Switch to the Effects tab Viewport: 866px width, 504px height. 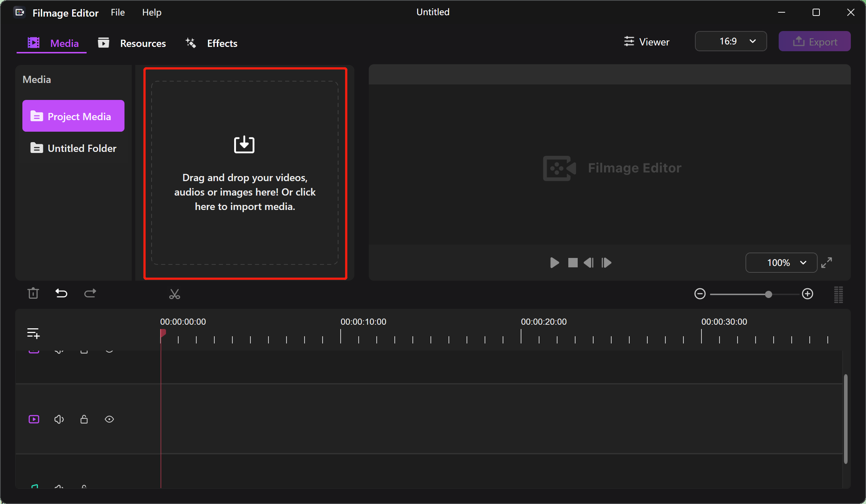[x=211, y=43]
